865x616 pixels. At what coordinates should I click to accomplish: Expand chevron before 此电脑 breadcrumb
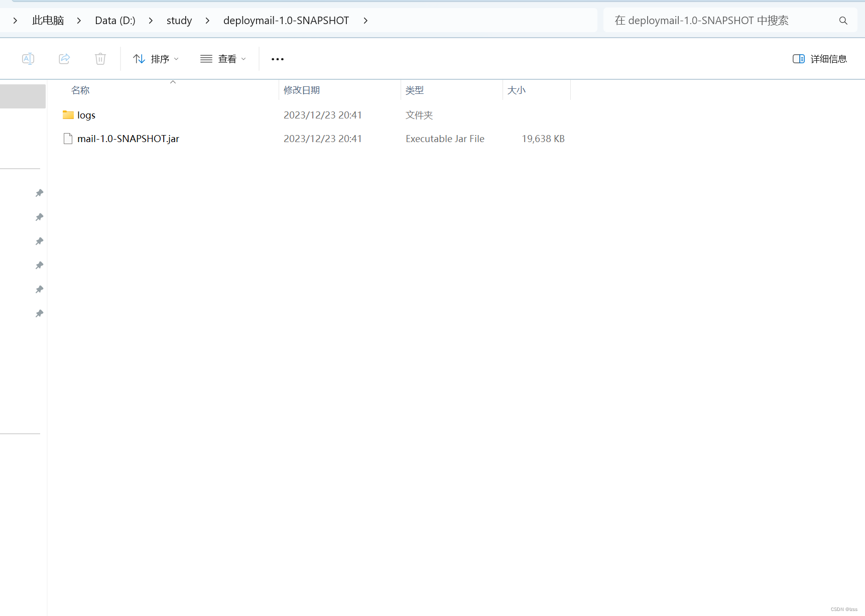15,21
